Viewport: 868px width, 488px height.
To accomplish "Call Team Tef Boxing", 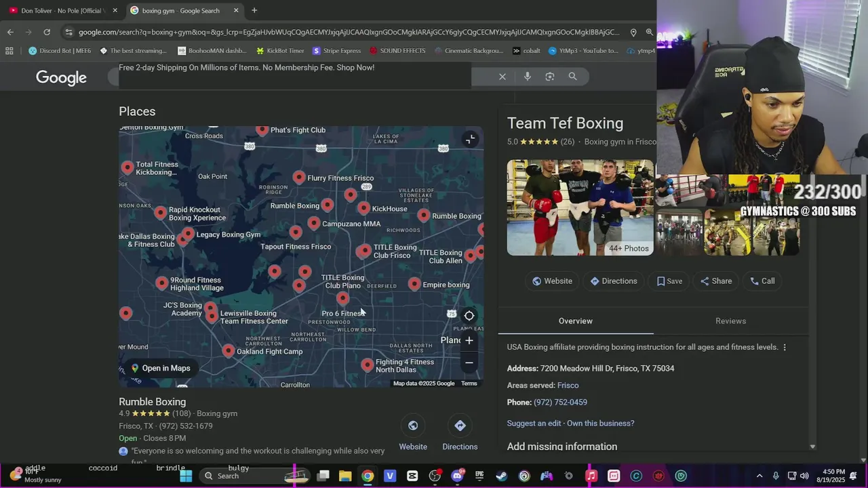I will point(762,281).
